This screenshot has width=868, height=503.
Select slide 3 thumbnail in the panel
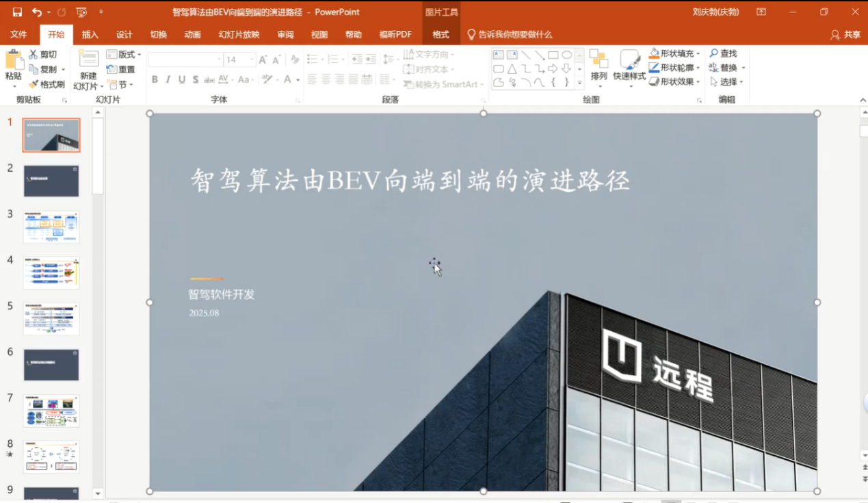point(51,227)
